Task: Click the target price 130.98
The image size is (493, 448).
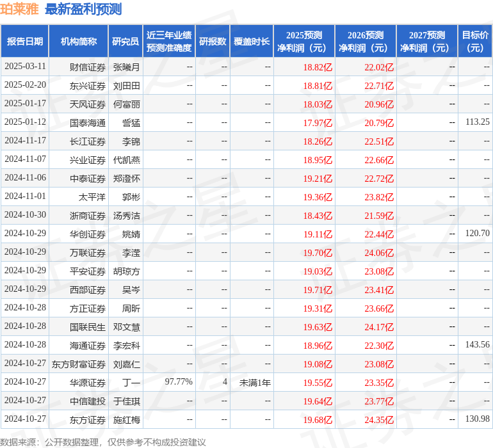Action: 477,419
